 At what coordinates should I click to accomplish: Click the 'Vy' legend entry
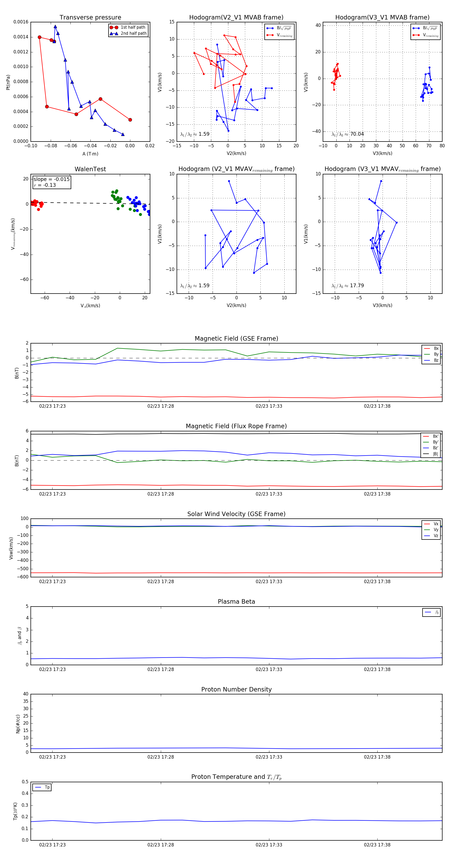[x=431, y=530]
